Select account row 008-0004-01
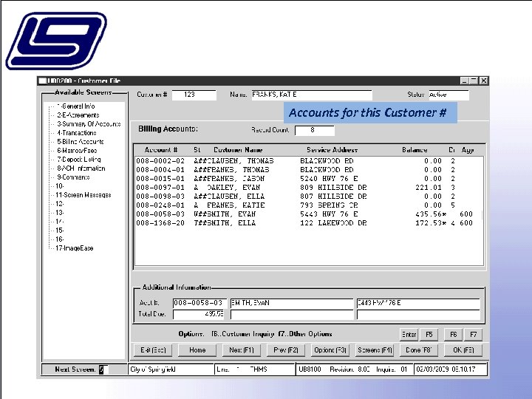Image resolution: width=532 pixels, height=399 pixels. (x=308, y=170)
